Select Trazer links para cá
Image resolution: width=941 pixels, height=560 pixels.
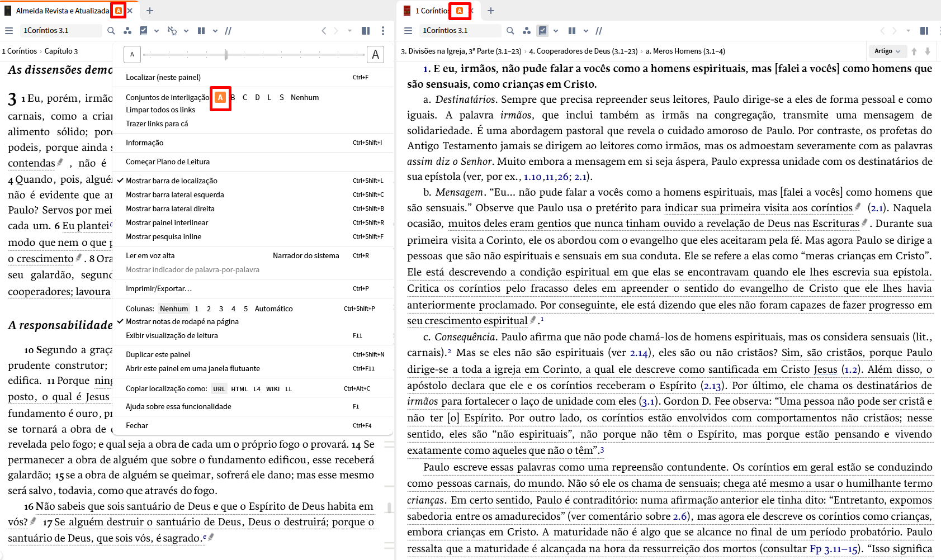tap(157, 124)
